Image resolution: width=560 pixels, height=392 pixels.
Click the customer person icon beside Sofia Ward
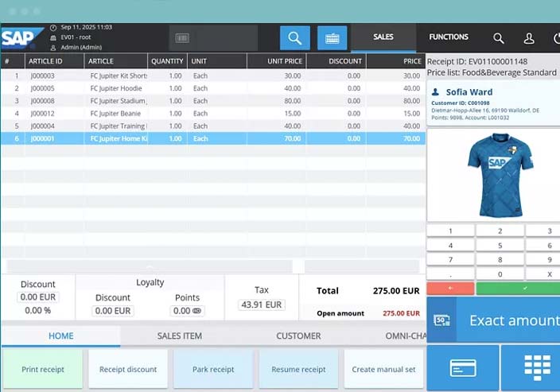[435, 92]
